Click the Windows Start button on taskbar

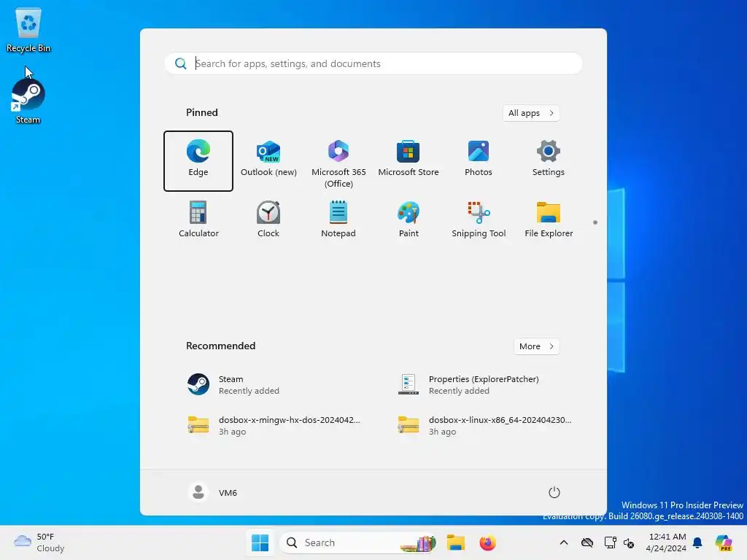[260, 542]
